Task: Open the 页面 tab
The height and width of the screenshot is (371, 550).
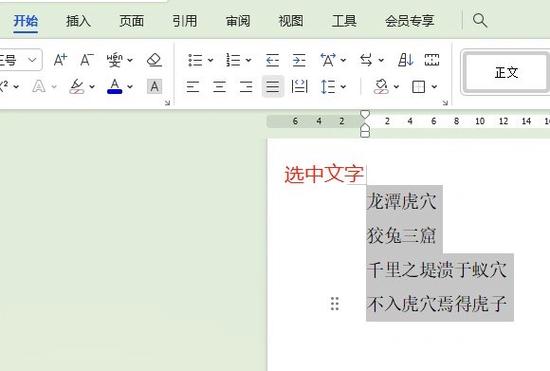Action: click(132, 21)
